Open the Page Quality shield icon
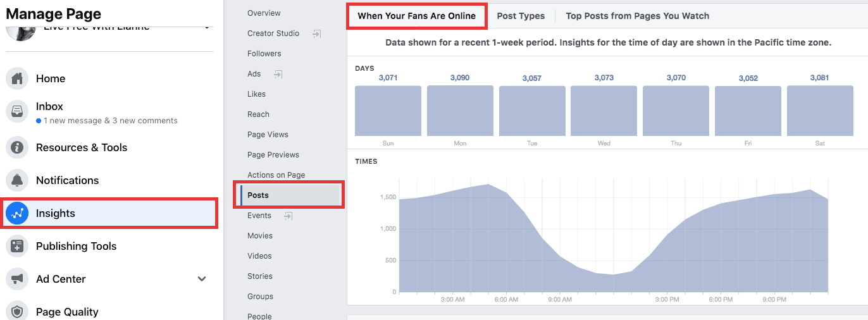This screenshot has width=868, height=320. [17, 311]
